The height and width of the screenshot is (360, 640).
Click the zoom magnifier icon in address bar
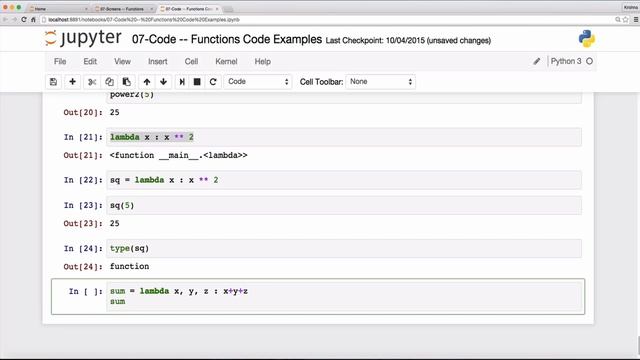tap(618, 19)
